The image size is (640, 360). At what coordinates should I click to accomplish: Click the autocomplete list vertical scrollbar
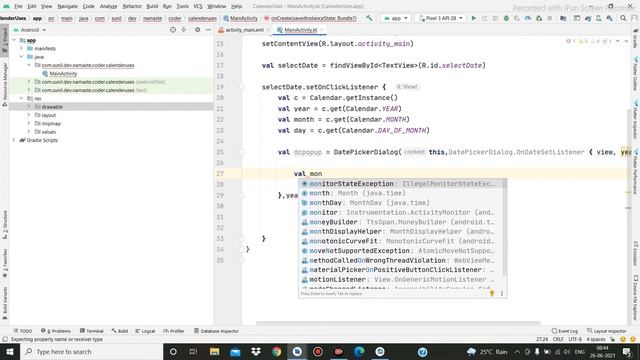tap(504, 227)
